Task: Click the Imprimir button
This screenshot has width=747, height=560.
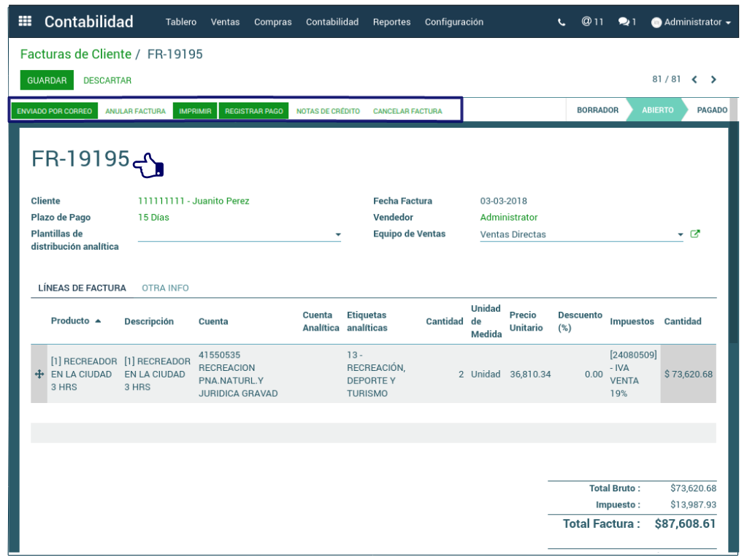Action: [x=195, y=111]
